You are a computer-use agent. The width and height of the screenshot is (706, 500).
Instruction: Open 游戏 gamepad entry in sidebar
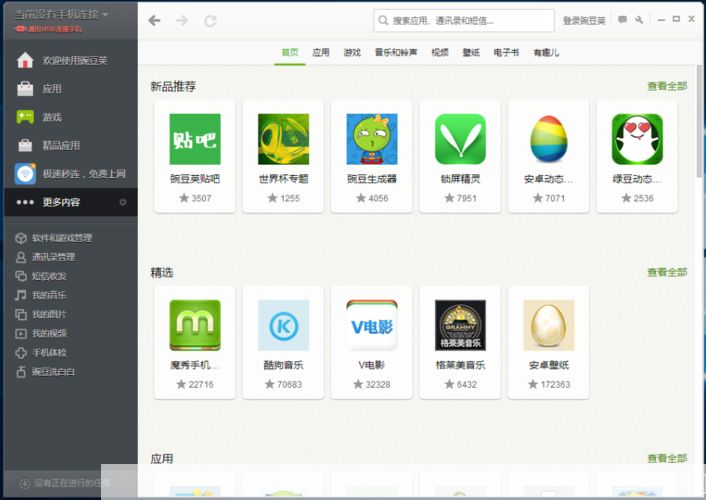[x=71, y=117]
